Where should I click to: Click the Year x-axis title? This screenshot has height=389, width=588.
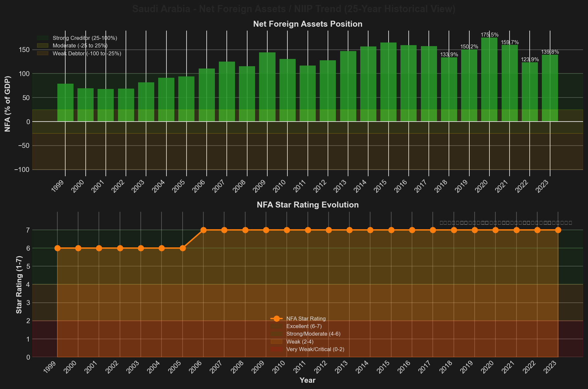[x=308, y=380]
